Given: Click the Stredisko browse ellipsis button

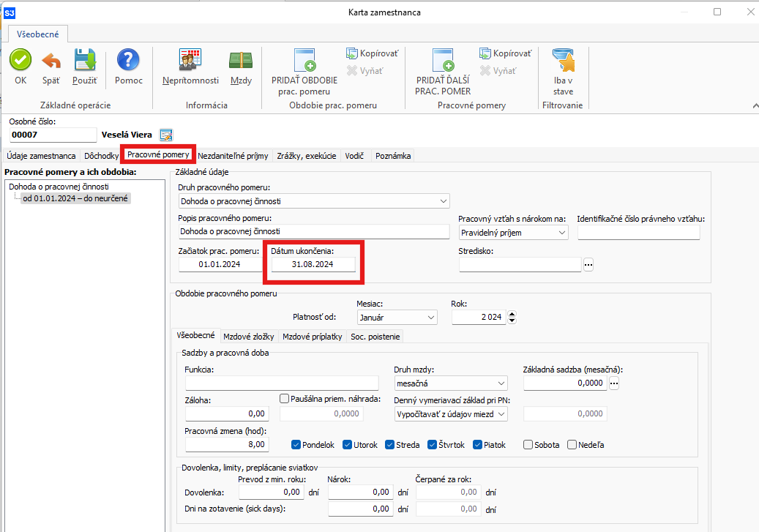Looking at the screenshot, I should click(x=588, y=265).
